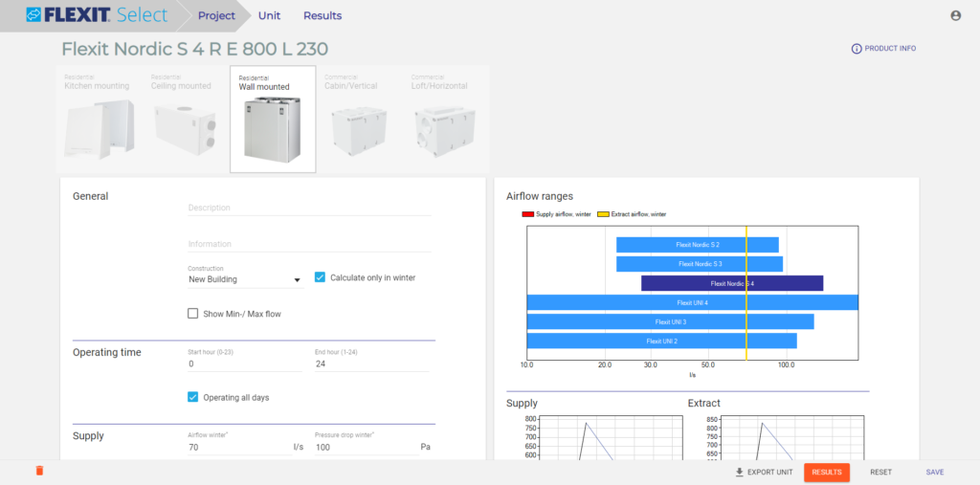Select the Flexit Nordic S 2 bar

coord(698,245)
